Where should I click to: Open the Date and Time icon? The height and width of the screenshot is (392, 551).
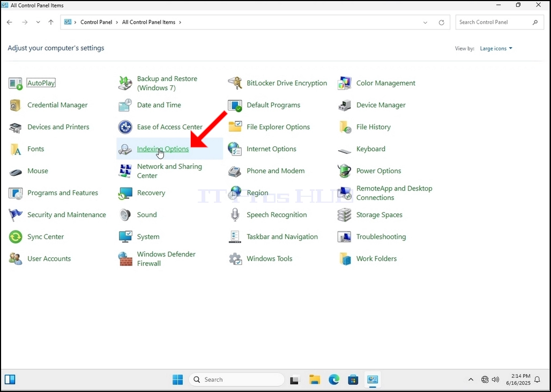click(125, 105)
